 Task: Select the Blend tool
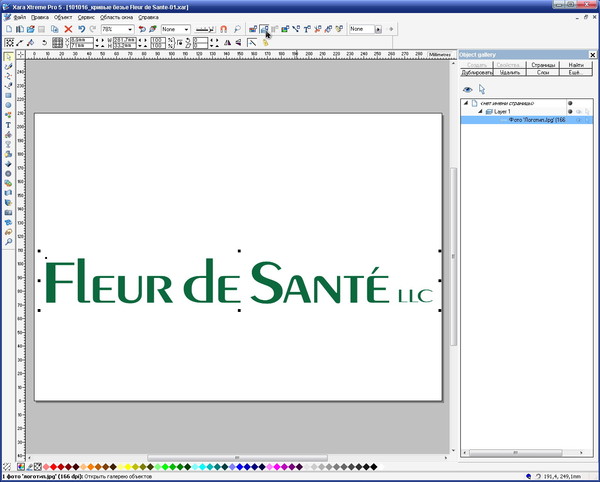(x=8, y=183)
